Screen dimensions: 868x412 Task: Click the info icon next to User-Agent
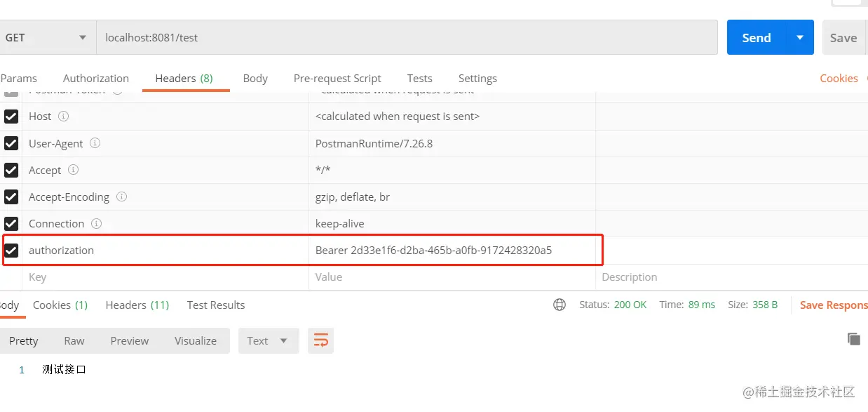coord(95,143)
